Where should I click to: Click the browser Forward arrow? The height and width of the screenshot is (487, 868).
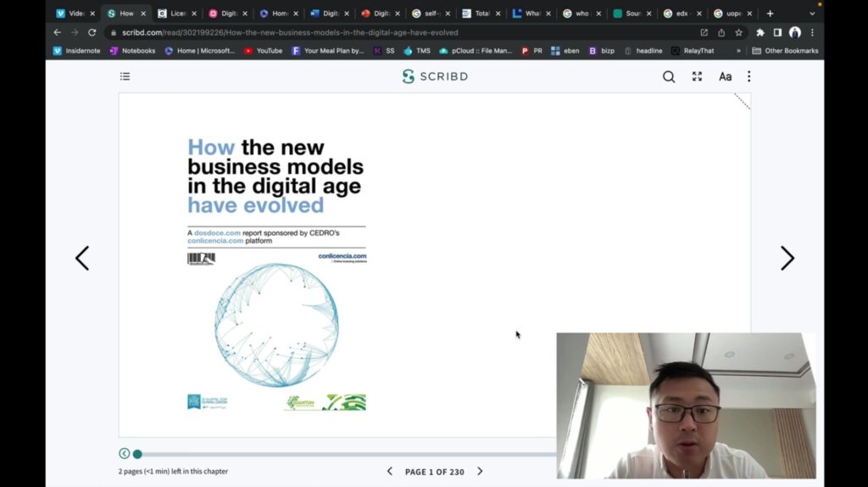[x=75, y=33]
